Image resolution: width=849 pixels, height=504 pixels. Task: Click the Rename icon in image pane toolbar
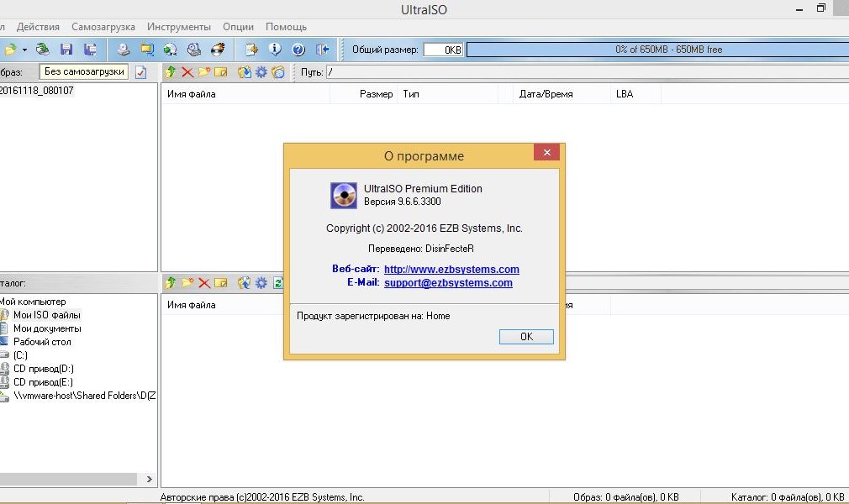click(221, 72)
